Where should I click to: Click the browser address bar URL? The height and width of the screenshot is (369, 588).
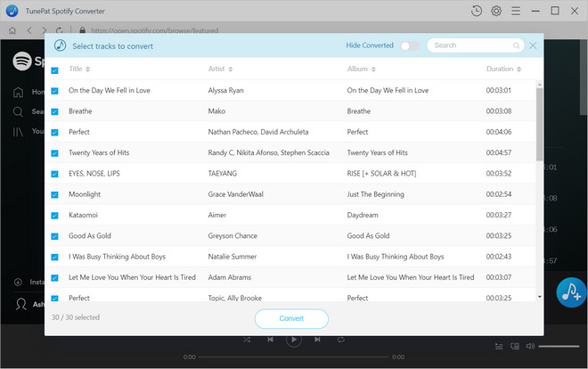154,30
